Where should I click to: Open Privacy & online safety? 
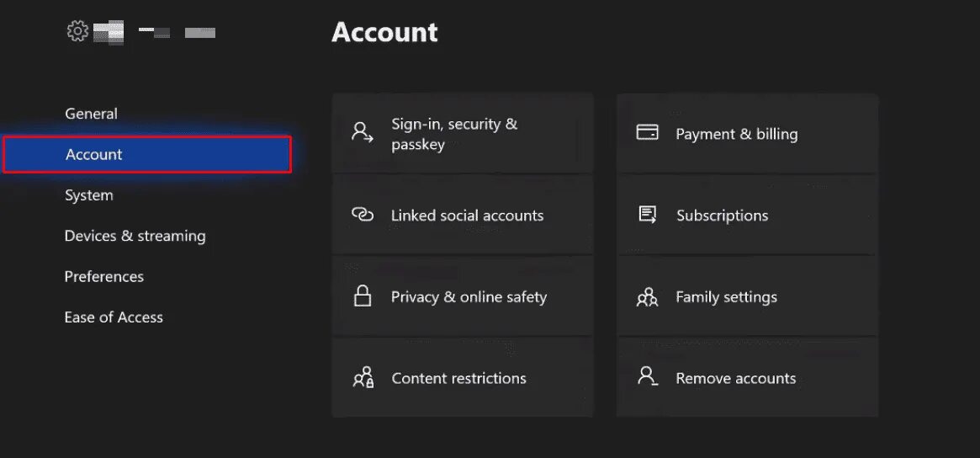pyautogui.click(x=469, y=297)
